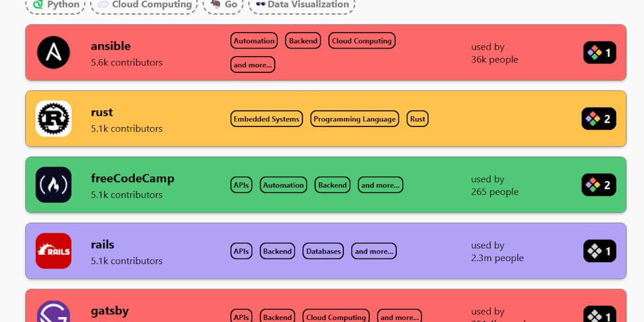This screenshot has width=644, height=322.
Task: Select the APIs tag on gatsby
Action: [x=241, y=316]
